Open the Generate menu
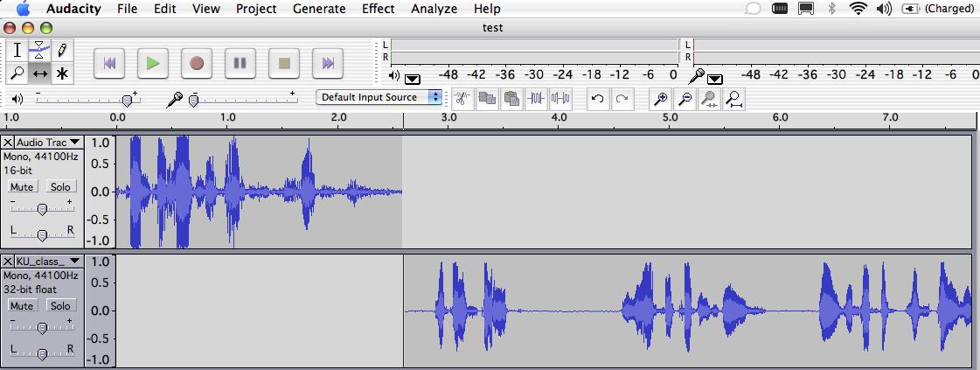 (x=319, y=9)
